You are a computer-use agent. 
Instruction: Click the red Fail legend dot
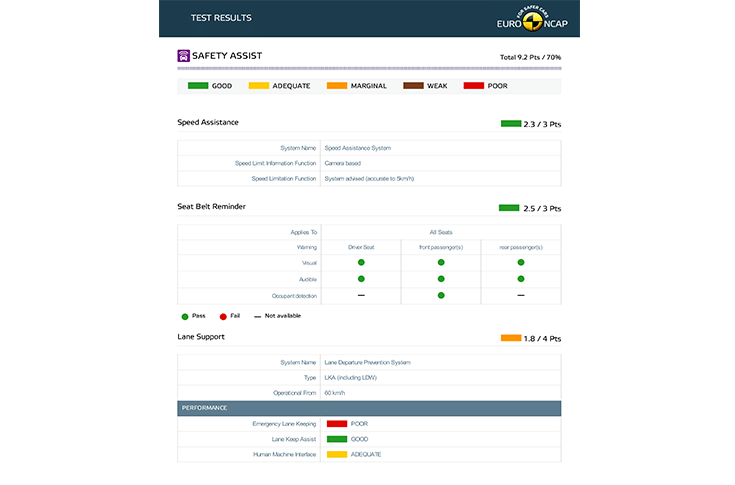[x=222, y=315]
